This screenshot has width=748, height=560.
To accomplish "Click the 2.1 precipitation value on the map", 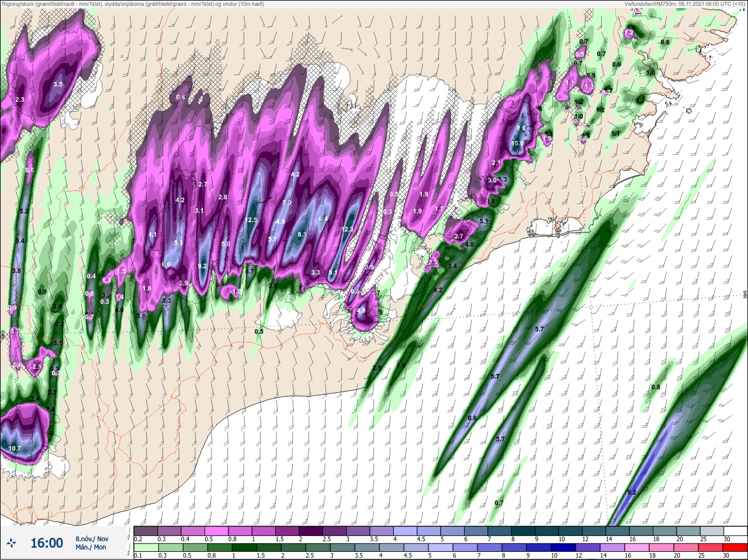I will click(497, 163).
